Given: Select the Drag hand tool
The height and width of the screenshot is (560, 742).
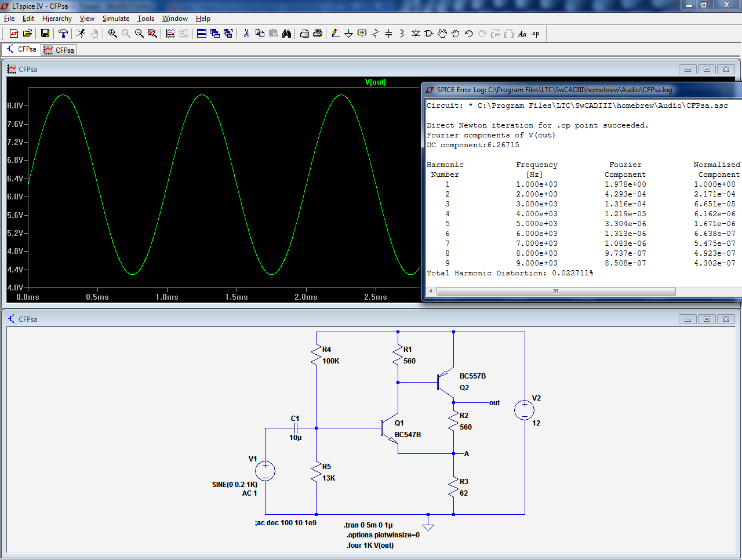Looking at the screenshot, I should tap(456, 34).
